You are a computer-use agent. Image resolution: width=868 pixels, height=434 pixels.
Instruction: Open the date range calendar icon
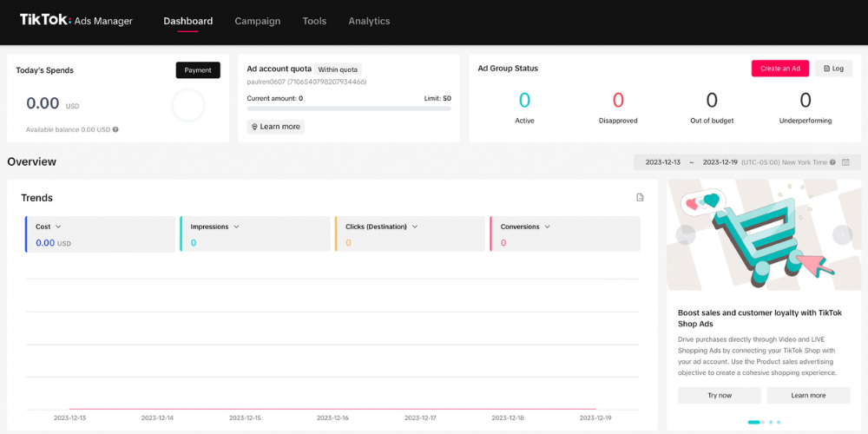click(845, 162)
